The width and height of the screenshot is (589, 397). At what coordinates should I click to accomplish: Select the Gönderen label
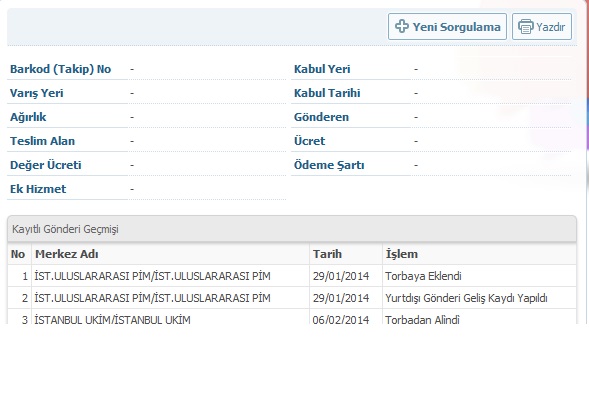[321, 117]
